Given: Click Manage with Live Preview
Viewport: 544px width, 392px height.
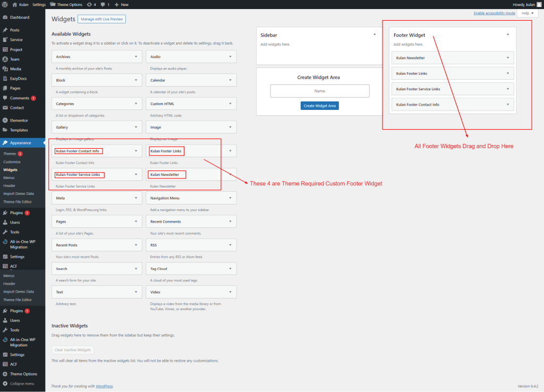Looking at the screenshot, I should point(101,19).
